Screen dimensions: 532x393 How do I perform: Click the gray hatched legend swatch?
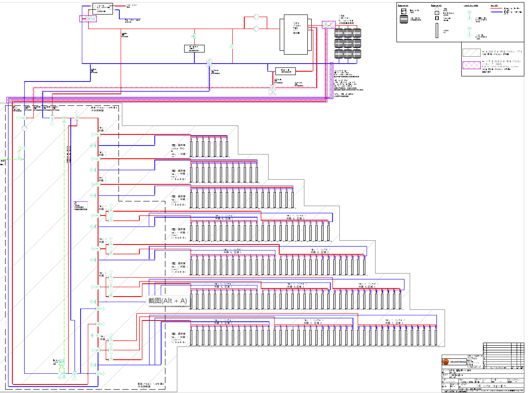[x=471, y=52]
